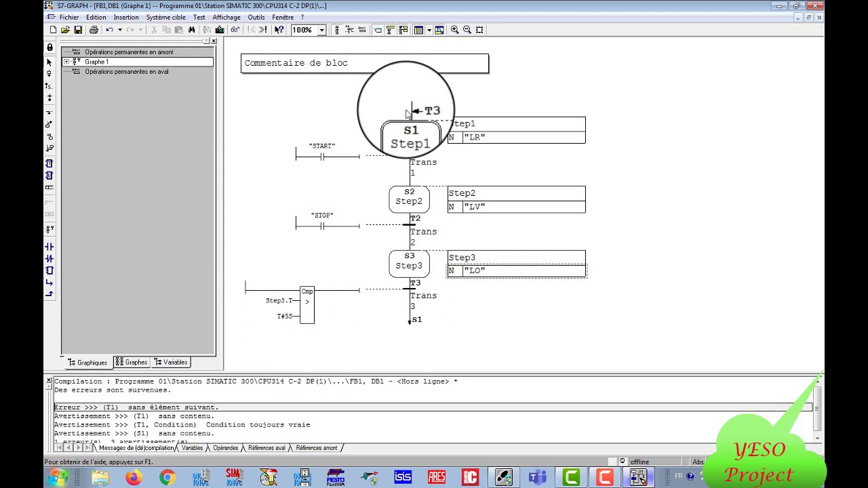
Task: Open Microsoft Teams from the taskbar
Action: pyautogui.click(x=537, y=478)
